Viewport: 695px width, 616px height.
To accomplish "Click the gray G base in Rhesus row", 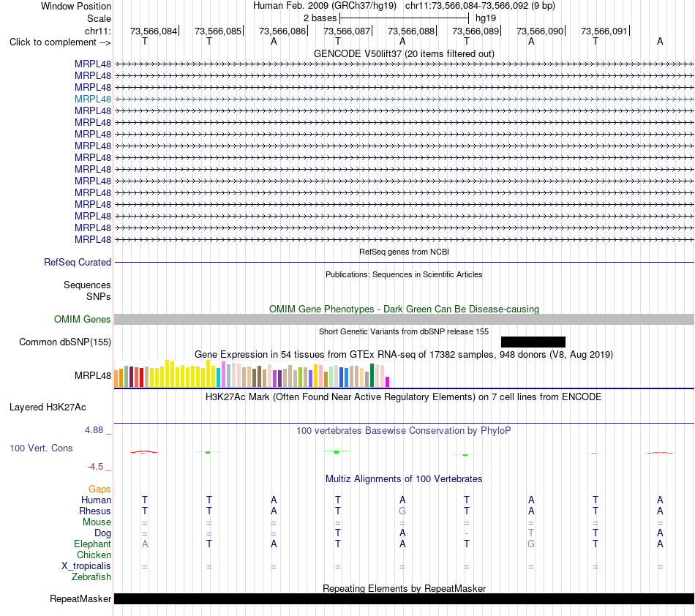I will (402, 511).
